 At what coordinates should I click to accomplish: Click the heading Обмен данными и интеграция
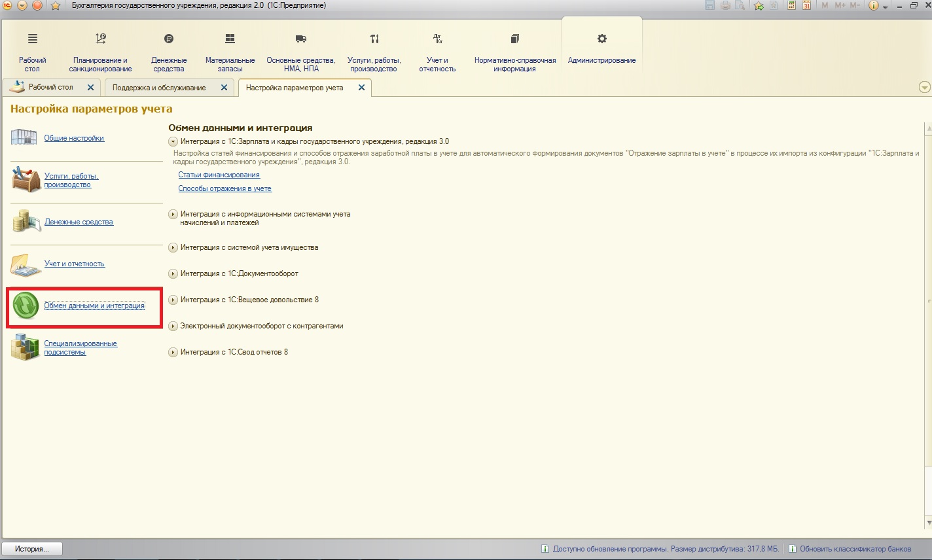coord(240,128)
